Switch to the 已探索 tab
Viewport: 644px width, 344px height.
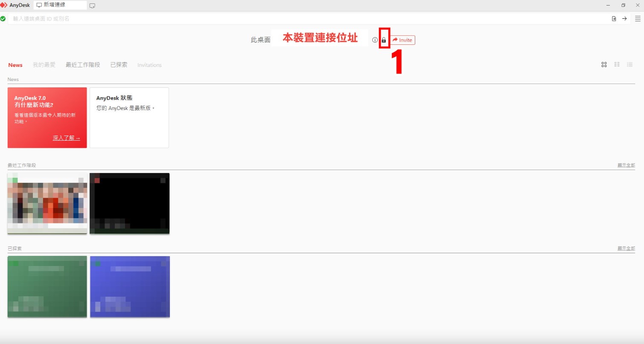[119, 65]
